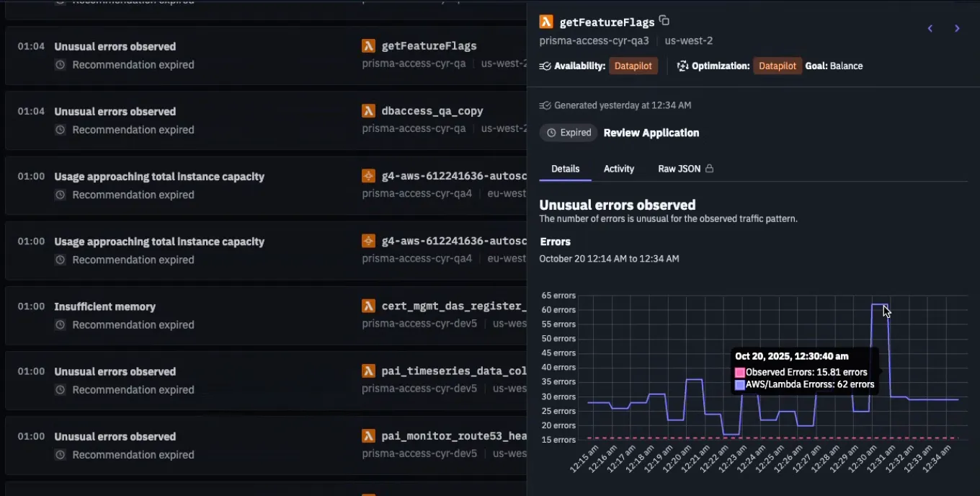
Task: Open the Raw JSON tab
Action: tap(685, 169)
